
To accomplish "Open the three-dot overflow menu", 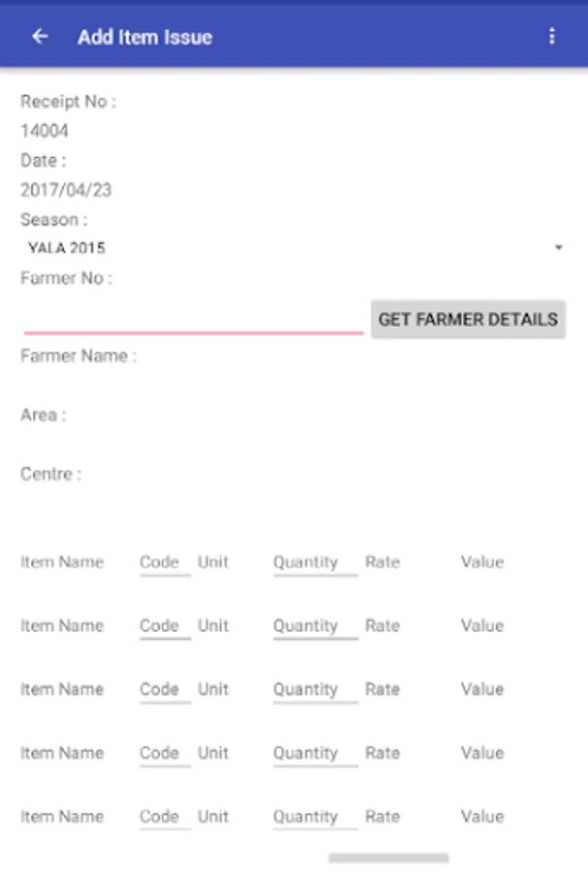I will point(552,37).
